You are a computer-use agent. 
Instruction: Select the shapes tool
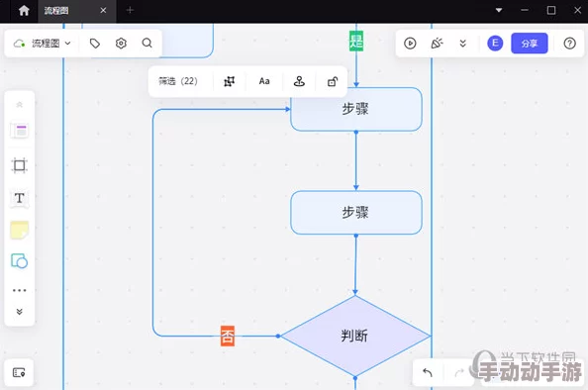point(20,261)
